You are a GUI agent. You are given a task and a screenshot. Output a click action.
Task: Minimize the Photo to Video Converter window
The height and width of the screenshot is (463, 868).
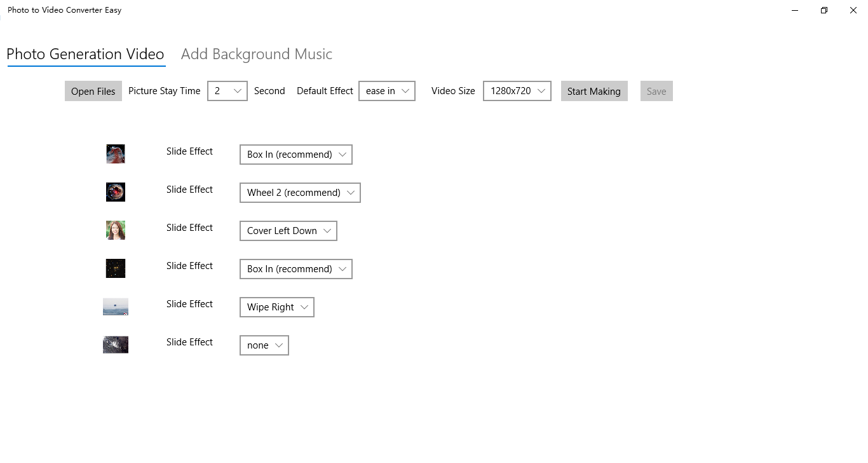pyautogui.click(x=795, y=10)
